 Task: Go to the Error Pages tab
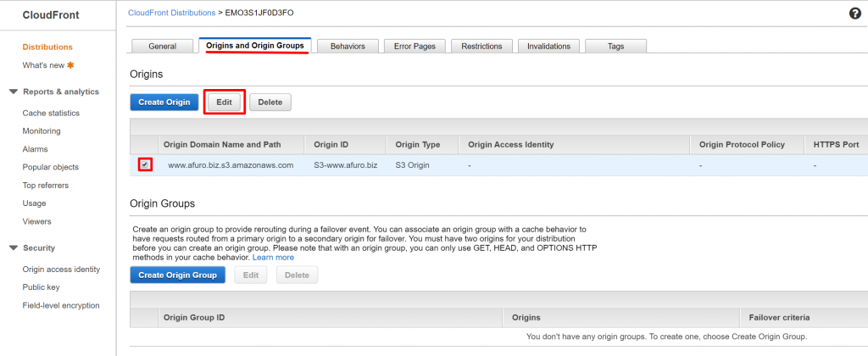pos(415,46)
